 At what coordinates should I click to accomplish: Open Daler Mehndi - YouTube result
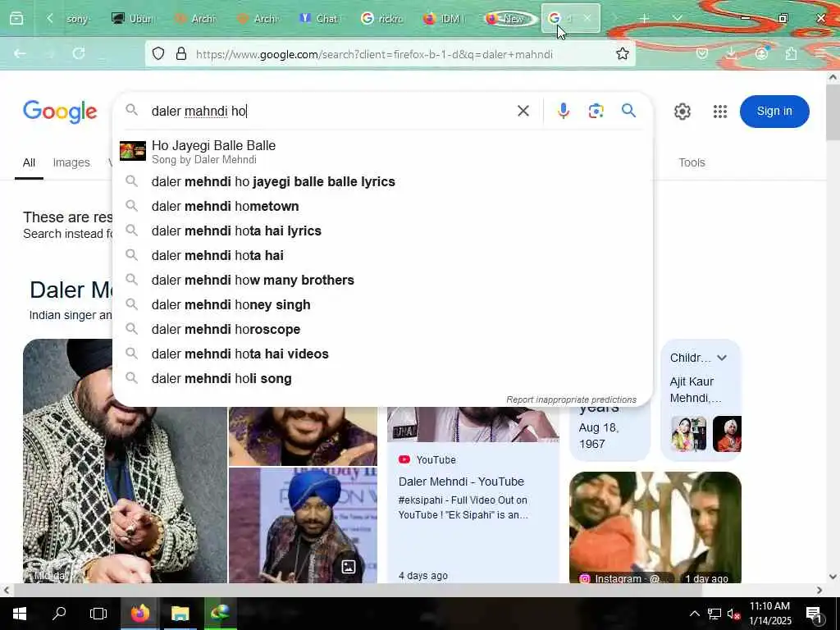point(461,482)
